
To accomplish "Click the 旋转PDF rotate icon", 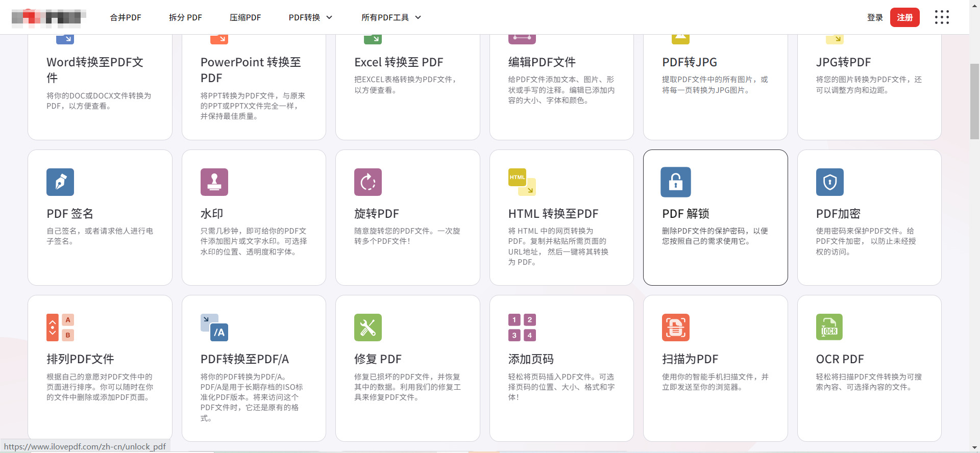I will pos(367,182).
